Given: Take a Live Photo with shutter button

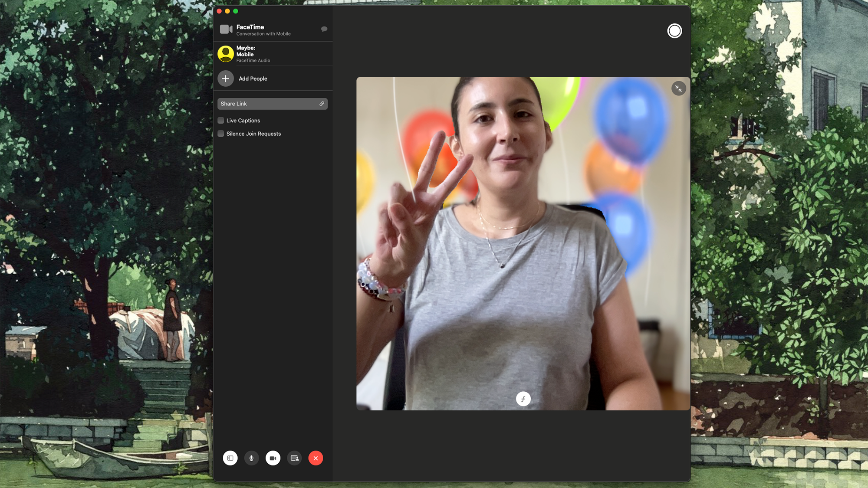Looking at the screenshot, I should tap(674, 31).
